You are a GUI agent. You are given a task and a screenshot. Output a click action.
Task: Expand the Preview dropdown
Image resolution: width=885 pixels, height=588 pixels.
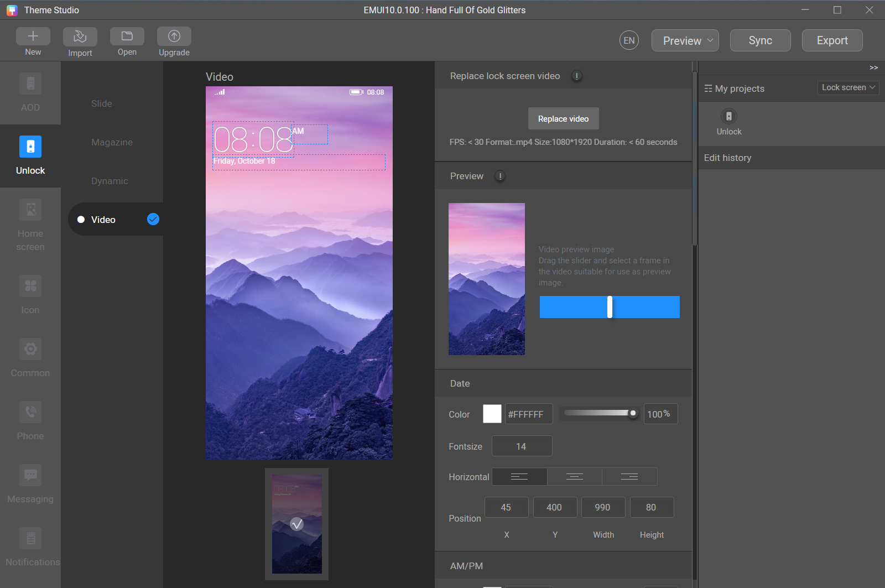point(685,40)
